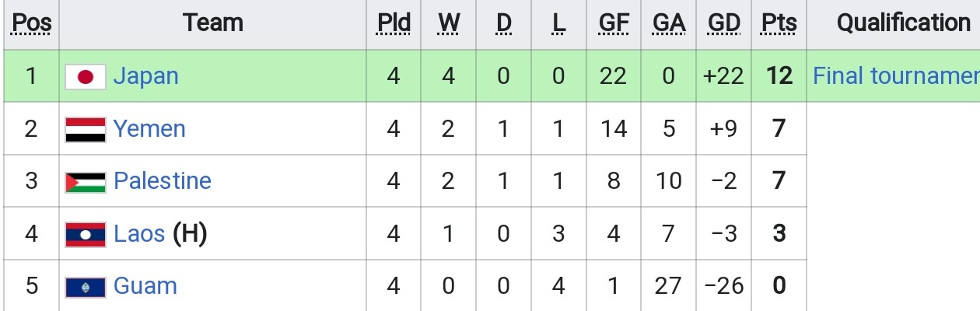Screen dimensions: 980x311
Task: Click the Japan flag icon
Action: coord(86,76)
